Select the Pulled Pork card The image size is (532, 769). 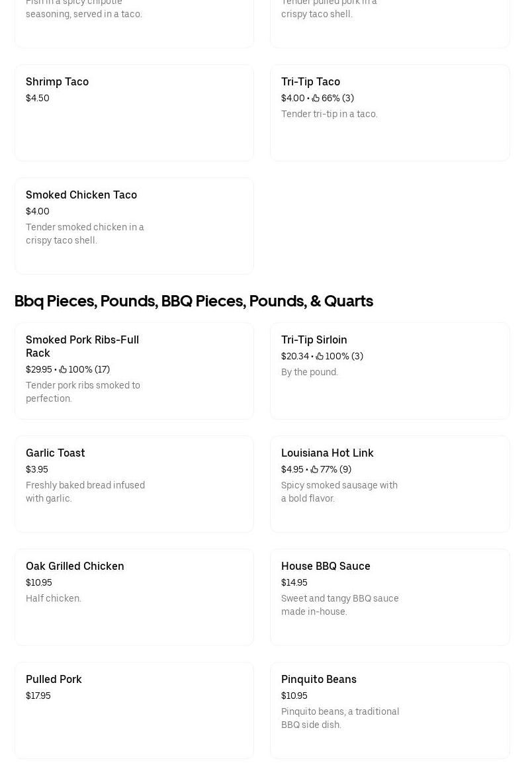click(x=134, y=710)
